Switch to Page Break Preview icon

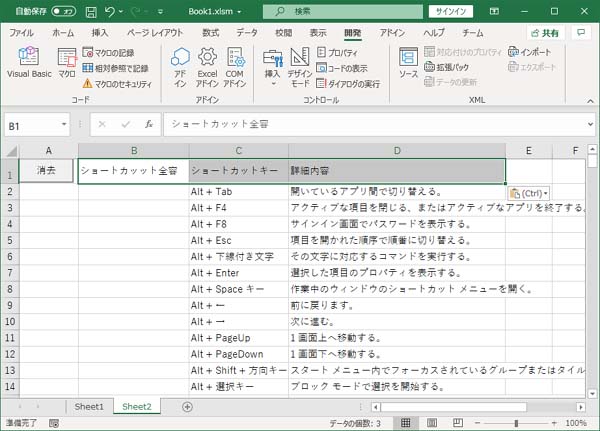click(x=458, y=423)
